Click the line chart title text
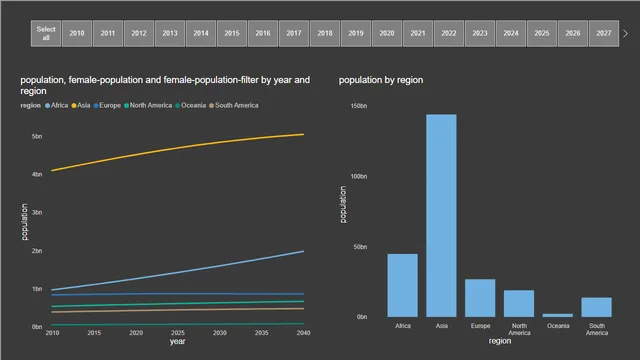 click(165, 85)
